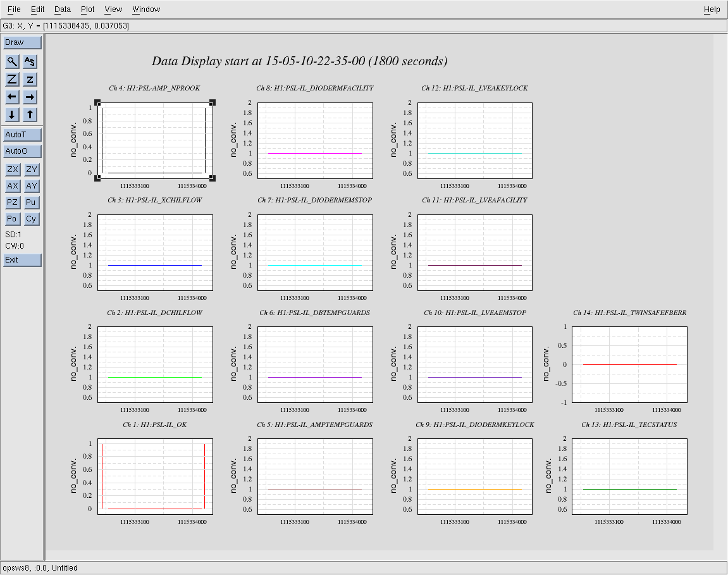The height and width of the screenshot is (575, 728).
Task: Click the 'opsws8, :0.0, Untitled' status bar text
Action: [x=40, y=568]
